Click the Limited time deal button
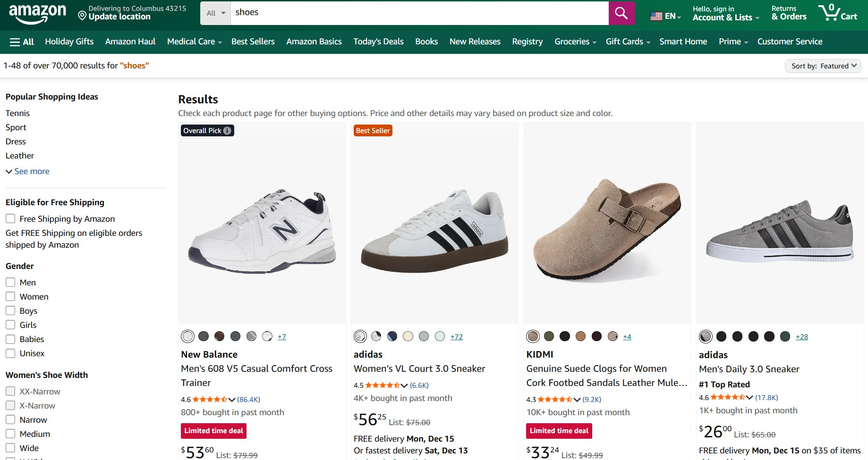Screen dimensions: 868x460 point(213,430)
